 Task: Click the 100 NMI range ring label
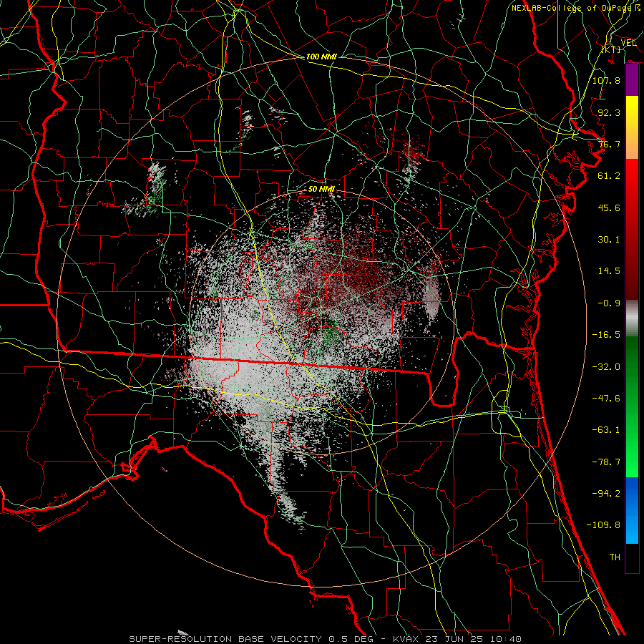click(321, 57)
